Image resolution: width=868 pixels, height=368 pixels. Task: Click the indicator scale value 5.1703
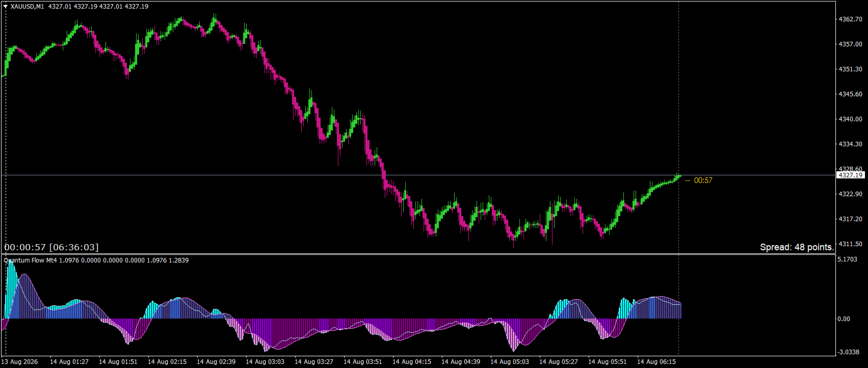847,259
